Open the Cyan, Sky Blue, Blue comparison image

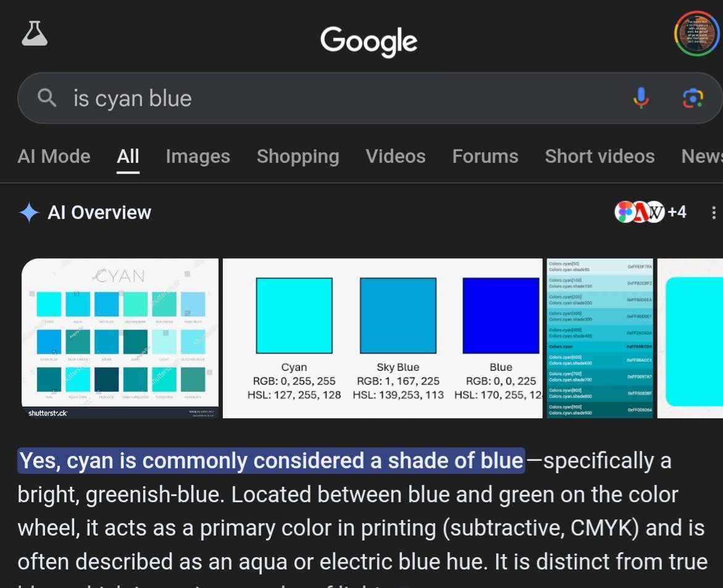tap(383, 338)
